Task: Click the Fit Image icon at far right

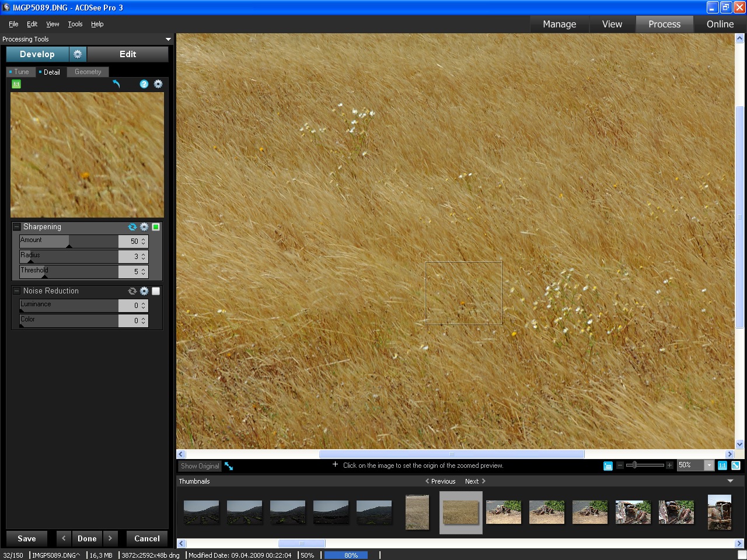Action: pos(736,466)
